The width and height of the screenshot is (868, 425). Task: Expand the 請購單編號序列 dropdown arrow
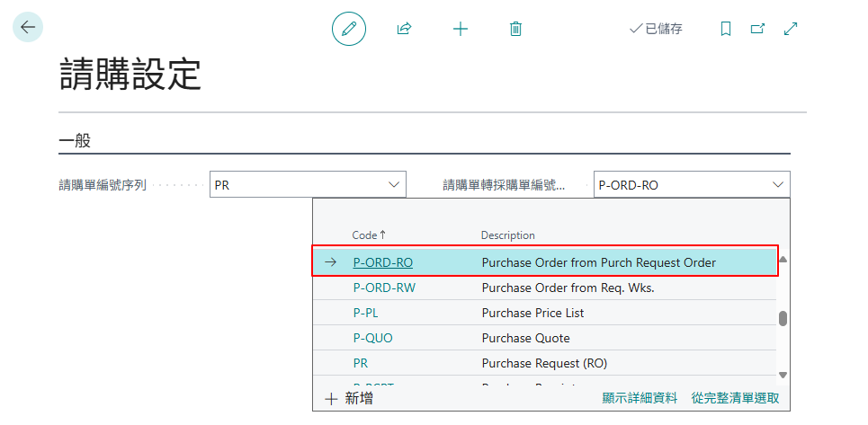(394, 184)
